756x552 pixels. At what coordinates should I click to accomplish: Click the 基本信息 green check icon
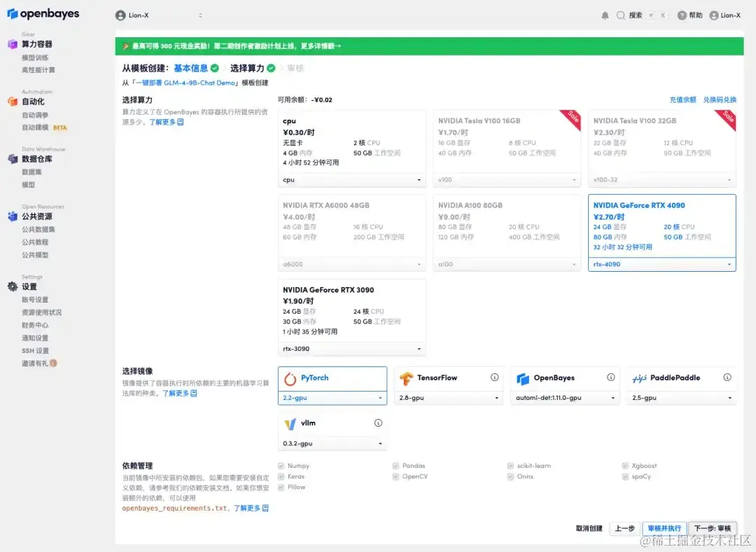click(215, 68)
